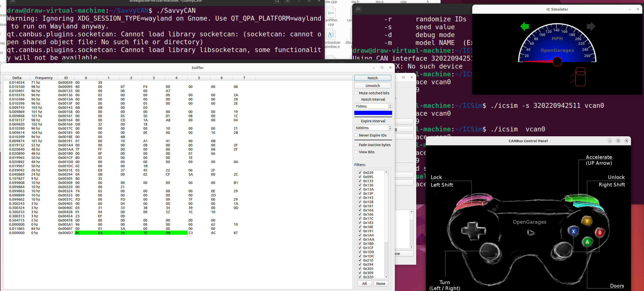This screenshot has height=291, width=644.
Task: Click the grey right turn signal arrow
Action: coord(590,26)
